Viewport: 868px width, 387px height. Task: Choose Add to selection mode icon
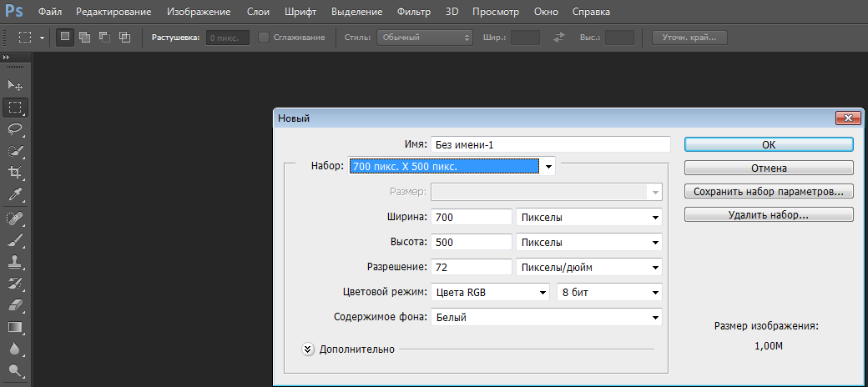(84, 37)
